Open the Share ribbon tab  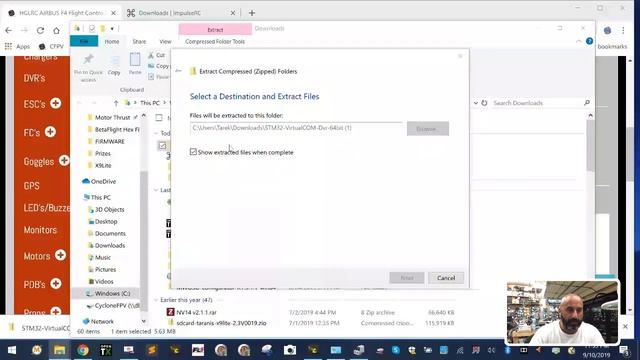(139, 42)
